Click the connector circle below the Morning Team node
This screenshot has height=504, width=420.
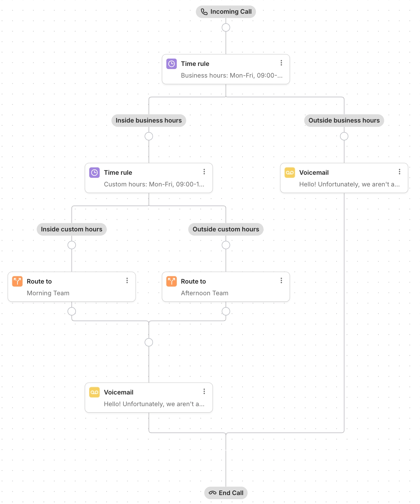(x=71, y=311)
